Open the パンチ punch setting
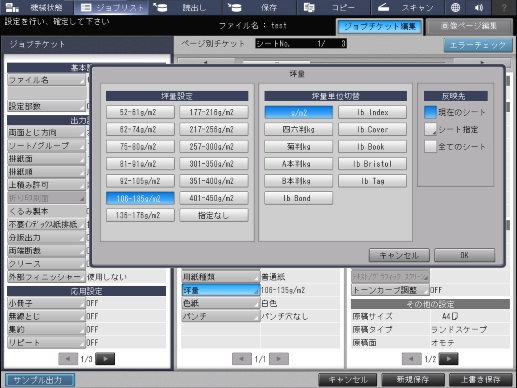This screenshot has width=517, height=388. [221, 316]
